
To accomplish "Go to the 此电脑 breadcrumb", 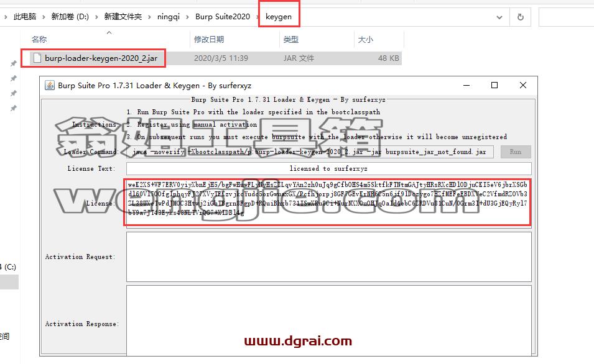I will pyautogui.click(x=25, y=17).
